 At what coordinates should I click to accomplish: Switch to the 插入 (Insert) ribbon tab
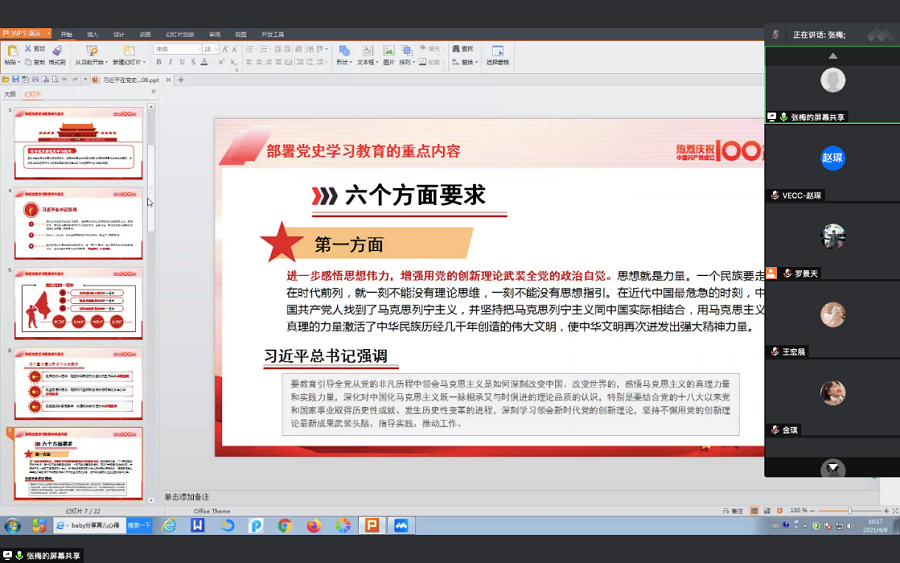click(x=93, y=34)
